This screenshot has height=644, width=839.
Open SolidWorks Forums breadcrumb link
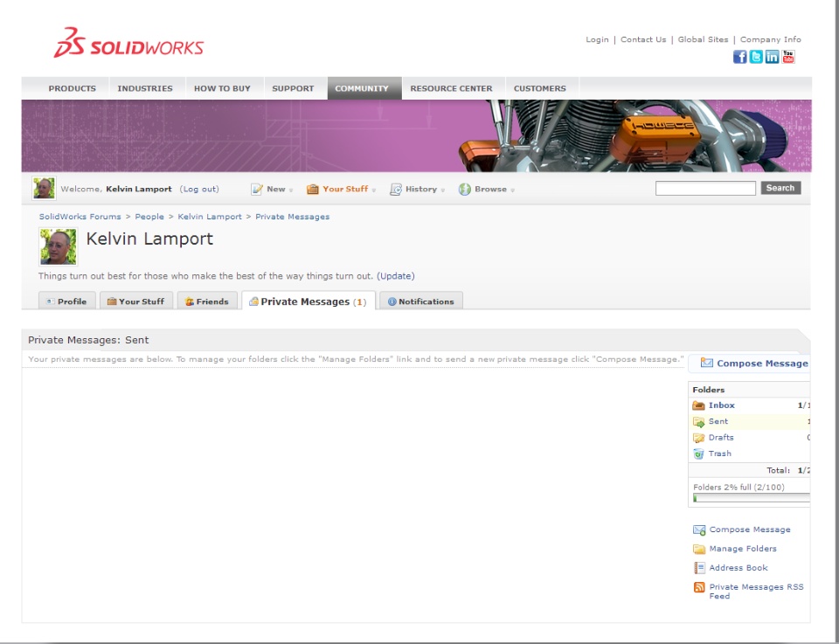80,217
